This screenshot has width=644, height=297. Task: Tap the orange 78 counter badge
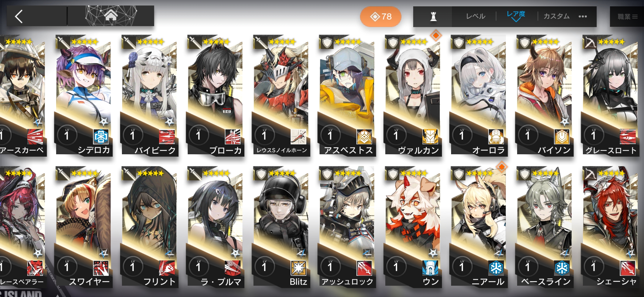coord(381,16)
